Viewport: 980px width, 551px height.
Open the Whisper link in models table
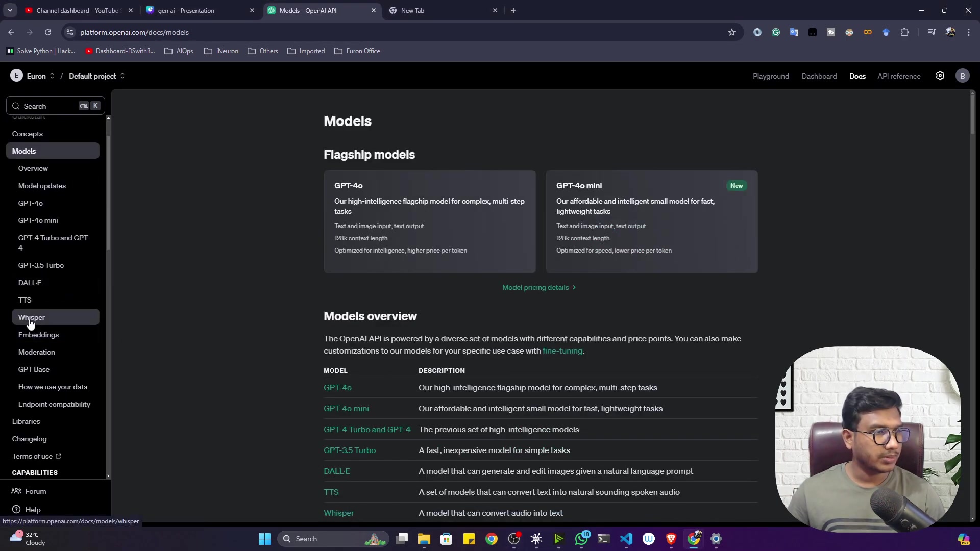pos(338,513)
